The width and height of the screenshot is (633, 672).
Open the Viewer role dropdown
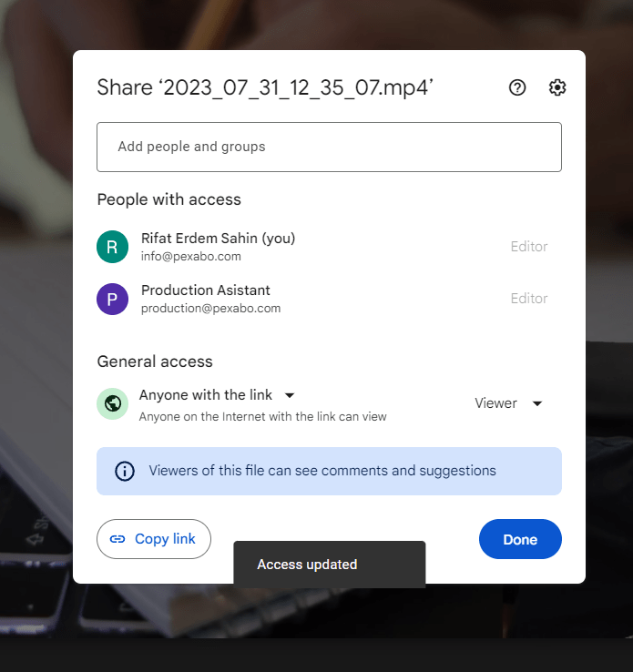pyautogui.click(x=508, y=403)
